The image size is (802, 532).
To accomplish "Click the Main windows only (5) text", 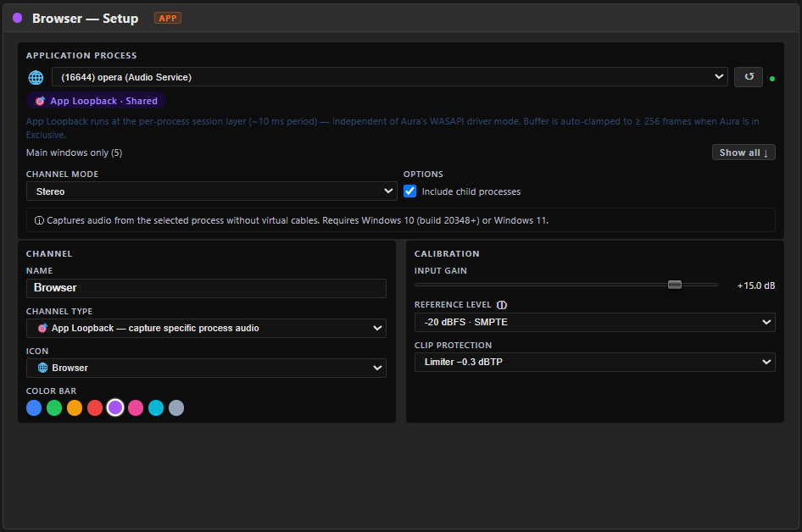I will coord(74,152).
